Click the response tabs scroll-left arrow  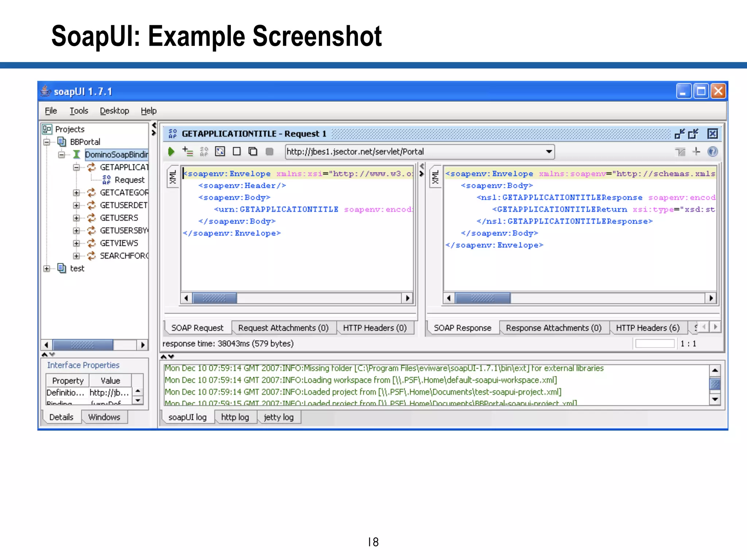pos(704,327)
